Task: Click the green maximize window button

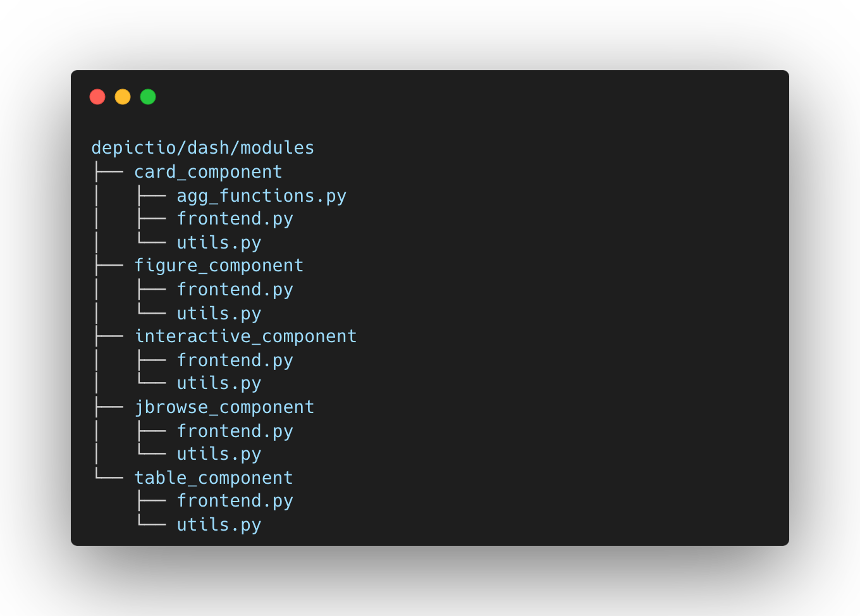Action: [x=148, y=97]
